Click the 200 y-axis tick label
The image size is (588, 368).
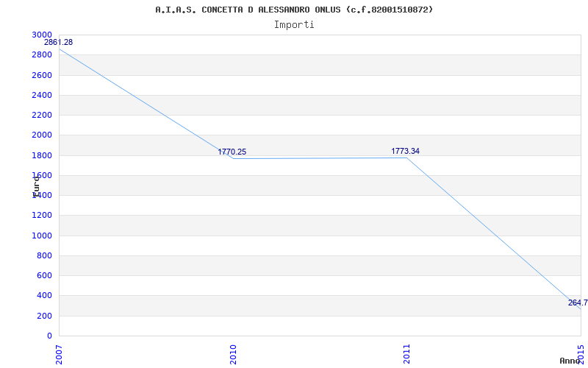point(45,316)
